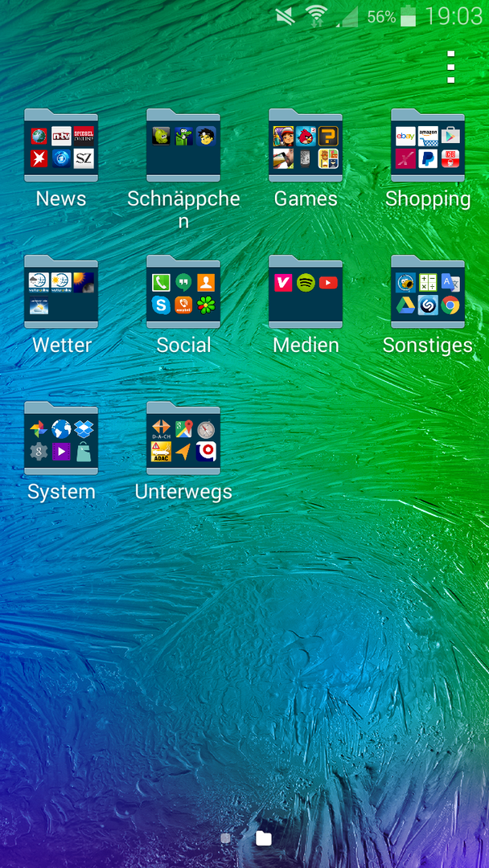Tap the muted sound status icon
The height and width of the screenshot is (868, 489).
tap(286, 17)
